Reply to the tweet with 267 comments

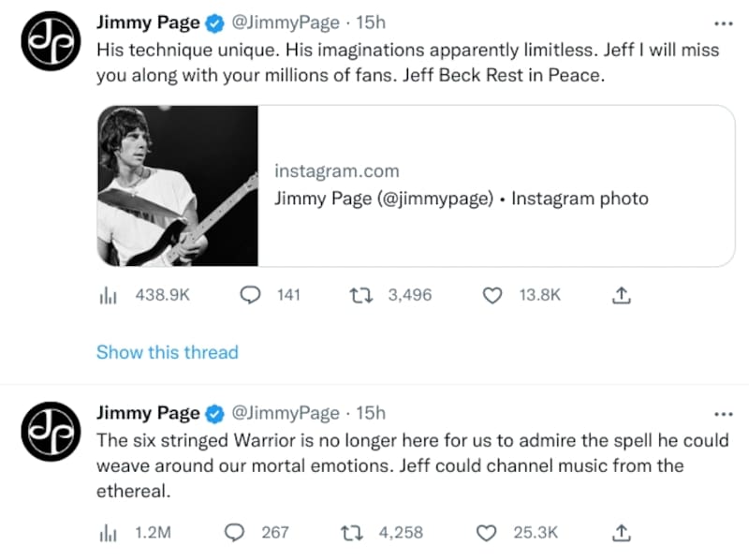coord(234,532)
